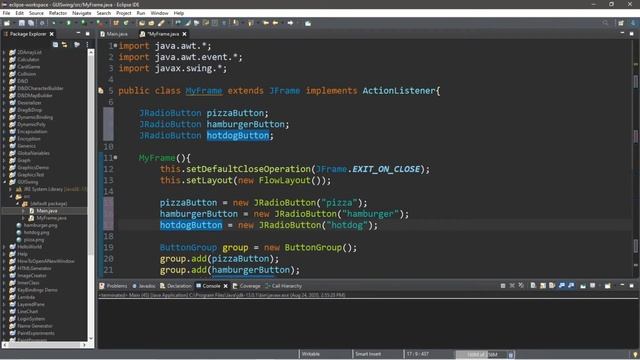Image resolution: width=640 pixels, height=360 pixels.
Task: Collapse the GUISwing project
Action: click(4, 182)
